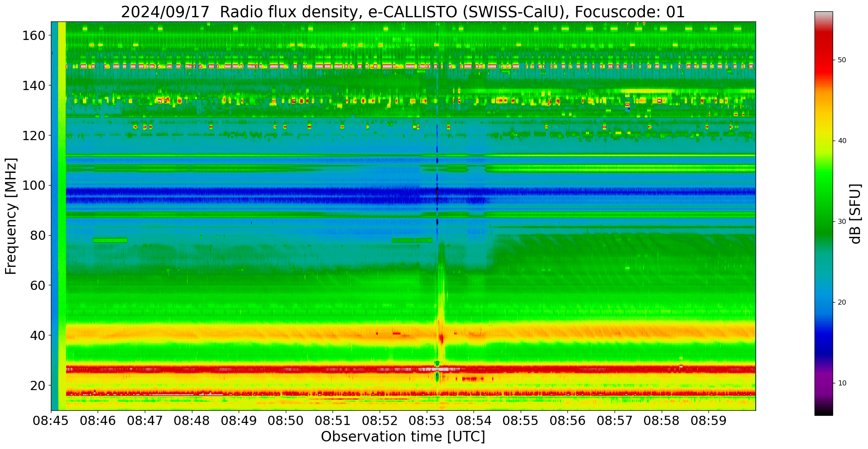Click the dB [SFU] colorbar label
The width and height of the screenshot is (868, 449).
point(855,214)
